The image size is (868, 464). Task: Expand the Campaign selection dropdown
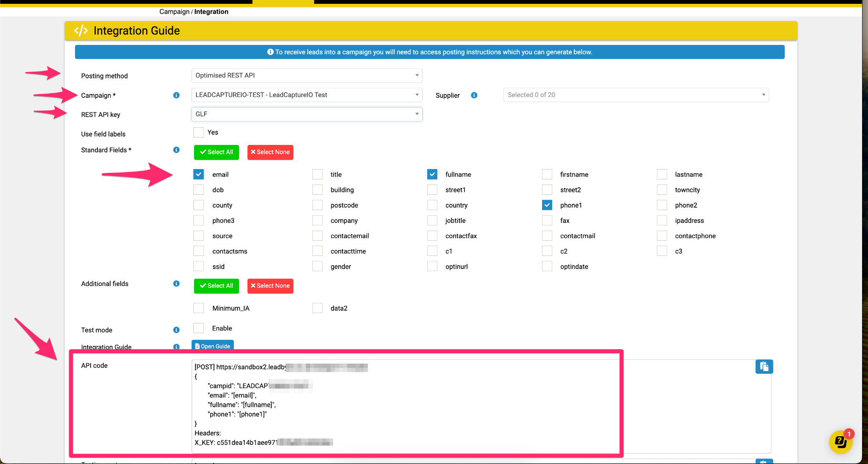[306, 95]
